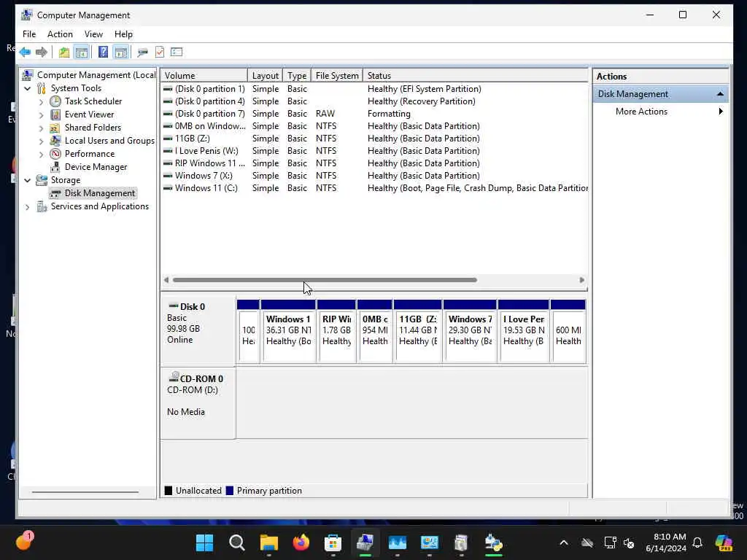Screen dimensions: 747x560
Task: Click the Storage node icon
Action: pyautogui.click(x=42, y=180)
